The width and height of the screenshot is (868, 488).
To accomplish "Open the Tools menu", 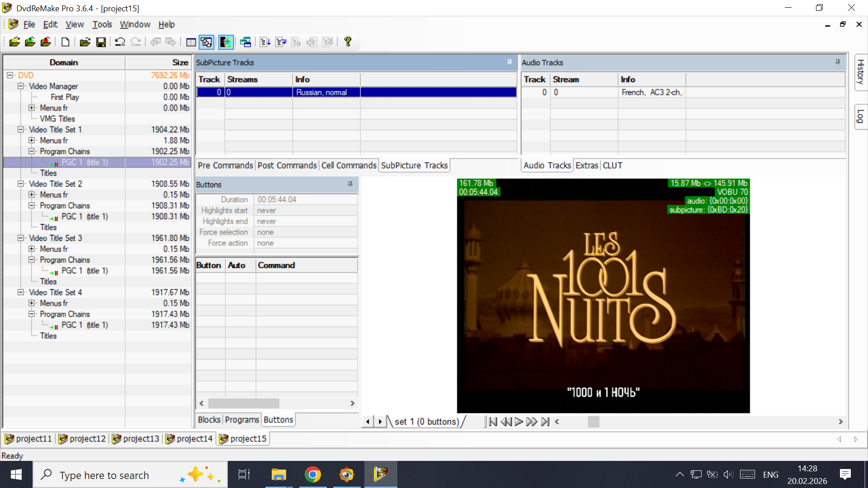I will [x=102, y=24].
